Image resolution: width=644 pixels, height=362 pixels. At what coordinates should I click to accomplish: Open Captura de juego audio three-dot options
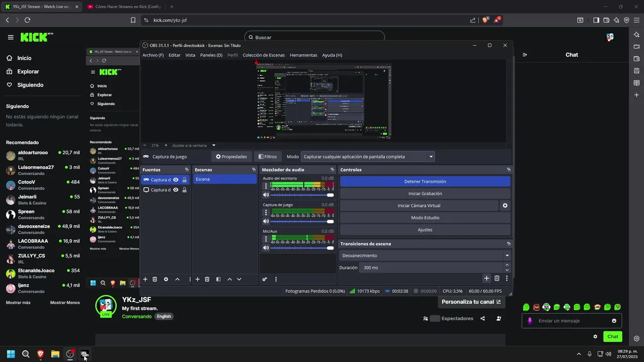pyautogui.click(x=266, y=212)
